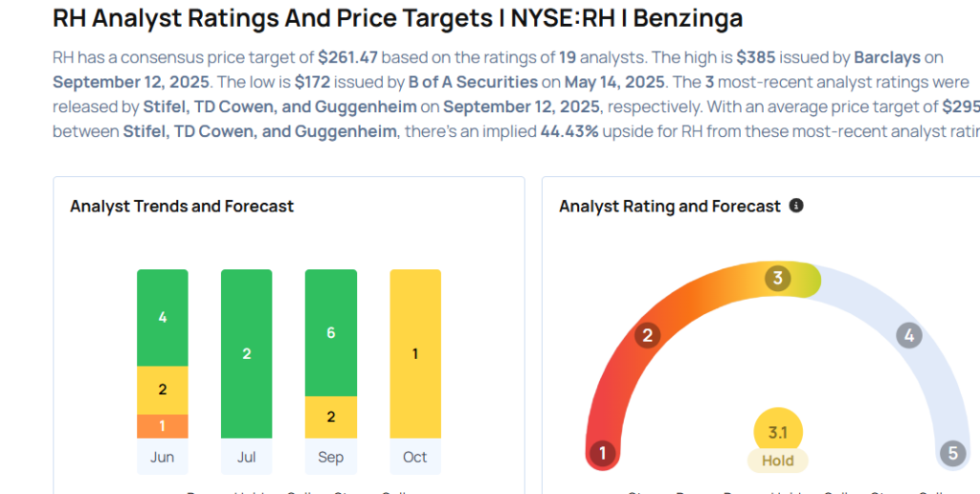The height and width of the screenshot is (494, 980).
Task: Click the orange June bar segment showing 1
Action: coord(163,426)
